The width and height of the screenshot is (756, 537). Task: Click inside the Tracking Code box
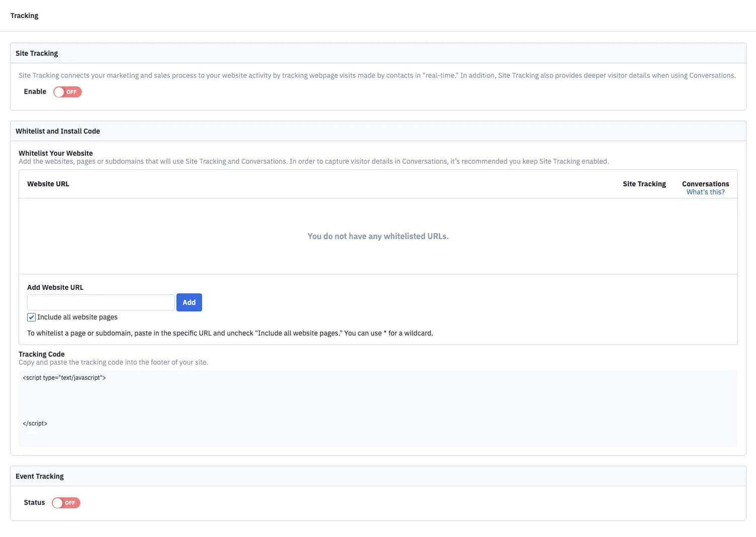pyautogui.click(x=377, y=402)
